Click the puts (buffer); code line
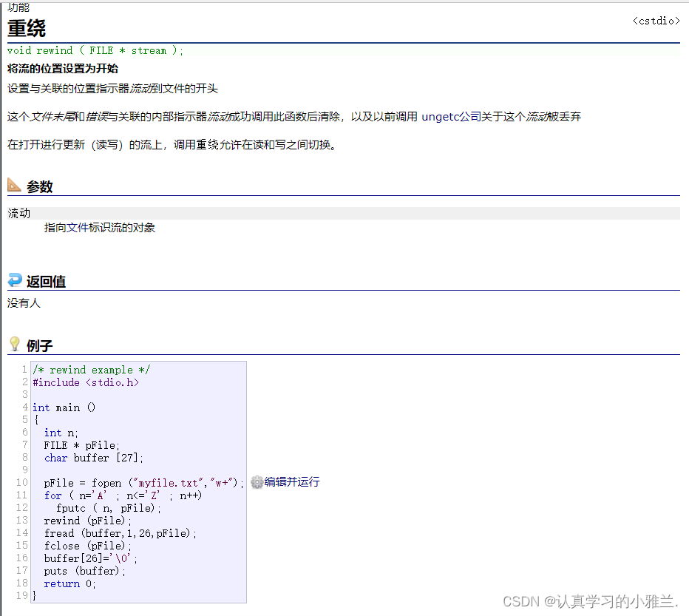 point(85,571)
